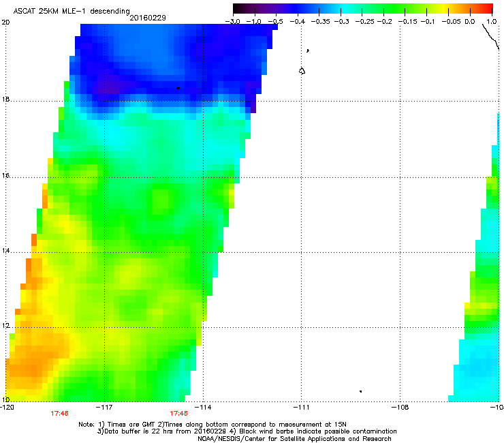Pick the yellow section of the color bar
Screen dimensions: 504x443
coord(445,9)
